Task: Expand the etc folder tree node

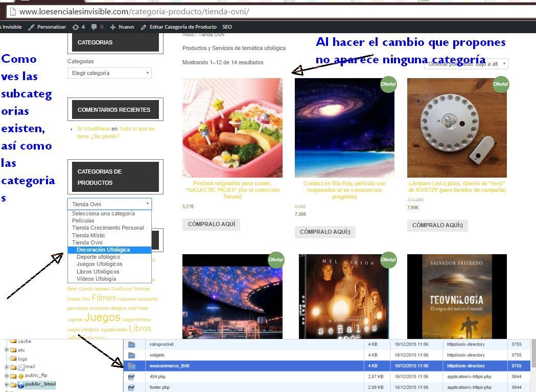Action: 6,350
